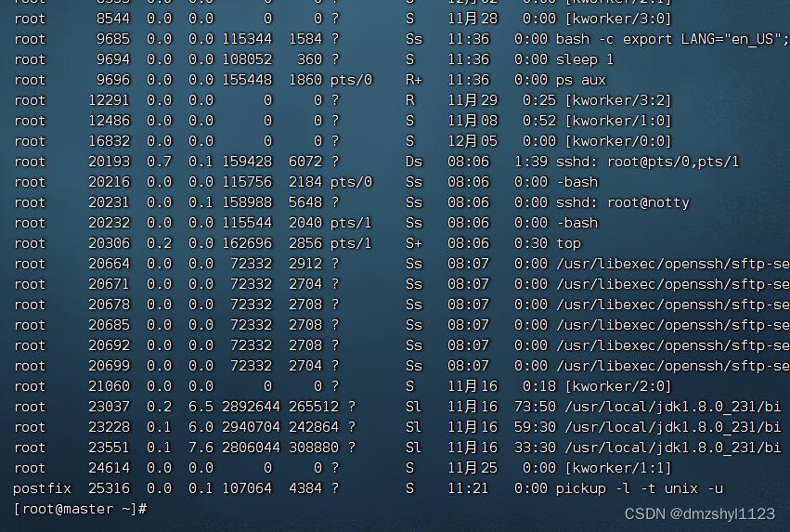Screen dimensions: 790x532
Task: Click the 'R+' state of ps aux
Action: coord(414,80)
